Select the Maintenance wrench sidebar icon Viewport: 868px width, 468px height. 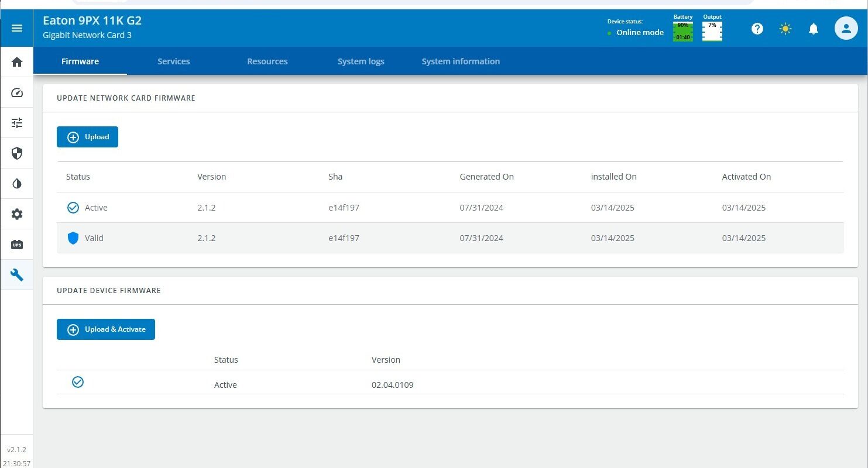click(17, 275)
